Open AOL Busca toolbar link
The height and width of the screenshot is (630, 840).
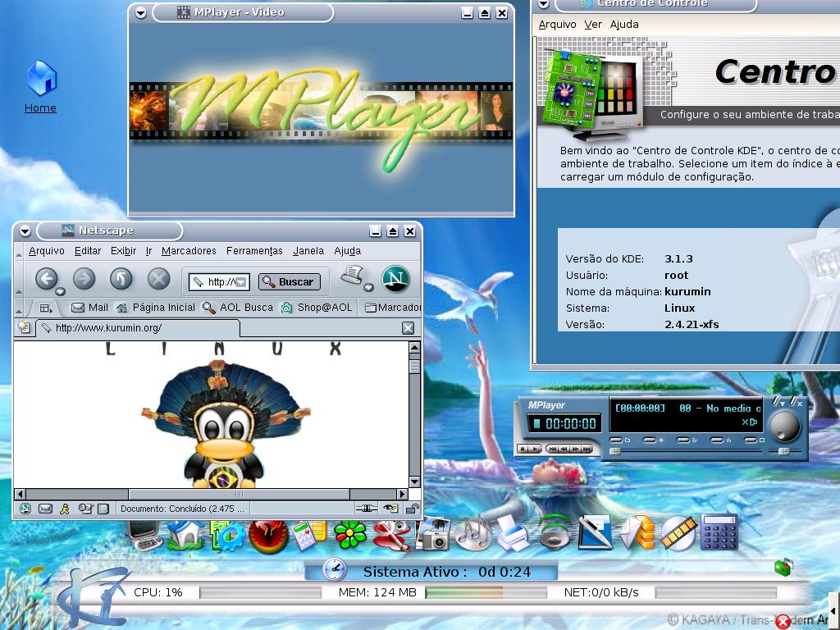[238, 308]
